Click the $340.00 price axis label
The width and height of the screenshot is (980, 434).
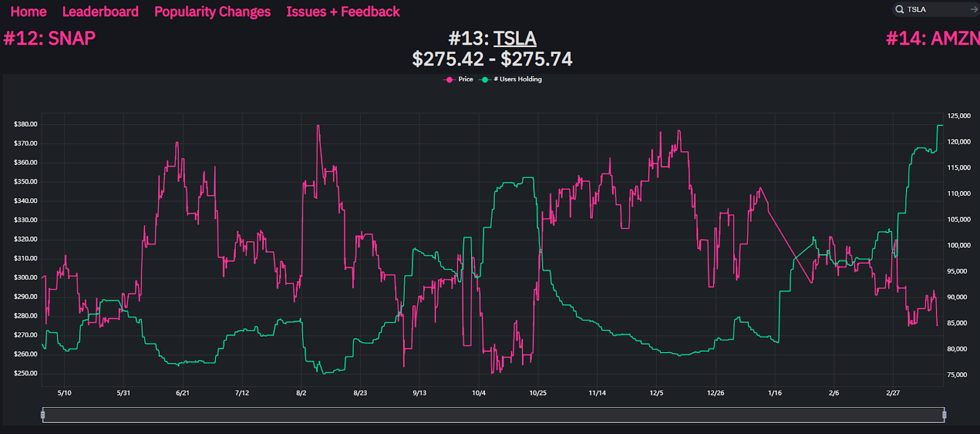[26, 201]
